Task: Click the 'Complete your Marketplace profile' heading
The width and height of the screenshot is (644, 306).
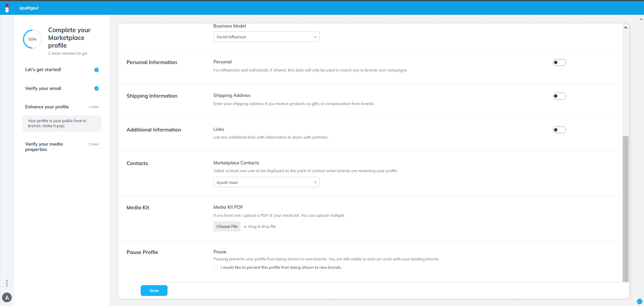Action: click(x=70, y=38)
